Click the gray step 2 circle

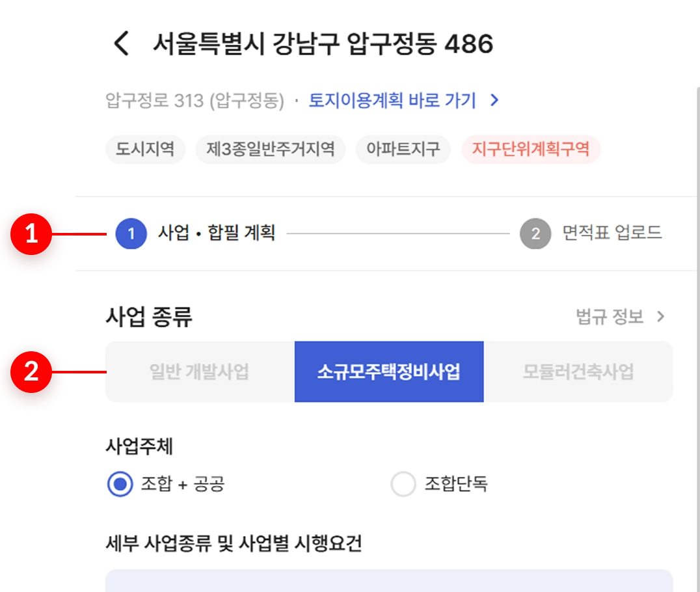pyautogui.click(x=535, y=234)
